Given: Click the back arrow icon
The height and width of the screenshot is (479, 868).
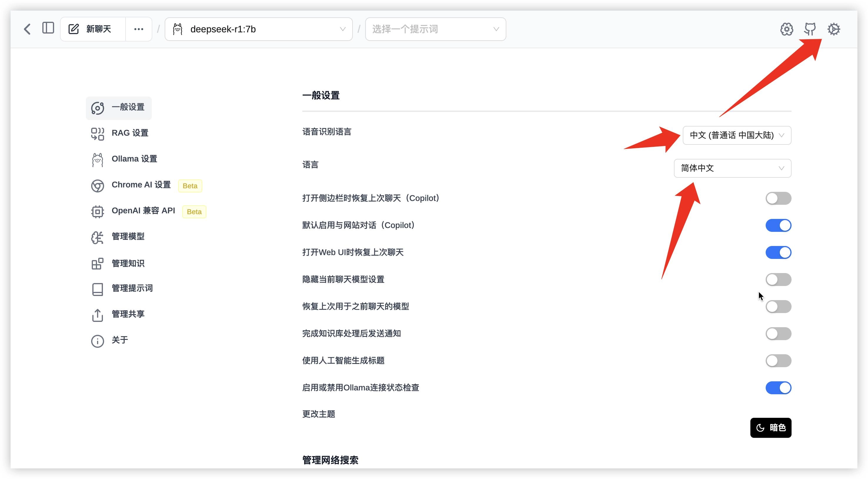Looking at the screenshot, I should pyautogui.click(x=28, y=29).
